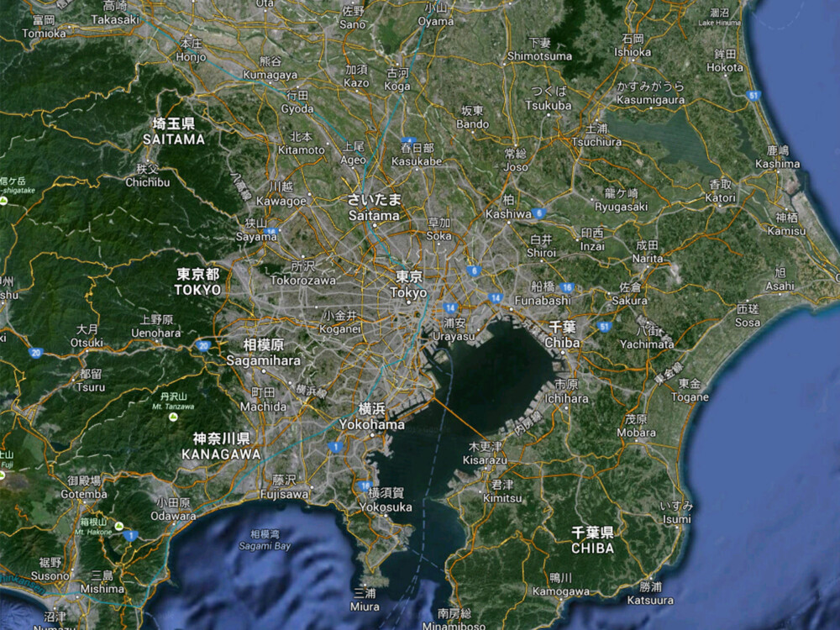Click the route 20 shield near Sagamihara
The height and width of the screenshot is (630, 840).
pos(203,345)
